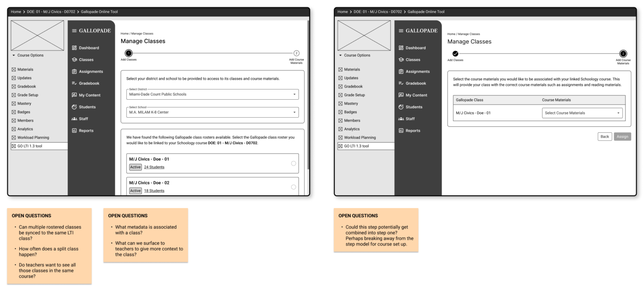Click Staff people icon in right window
Viewport: 644px width, 291px height.
click(401, 118)
